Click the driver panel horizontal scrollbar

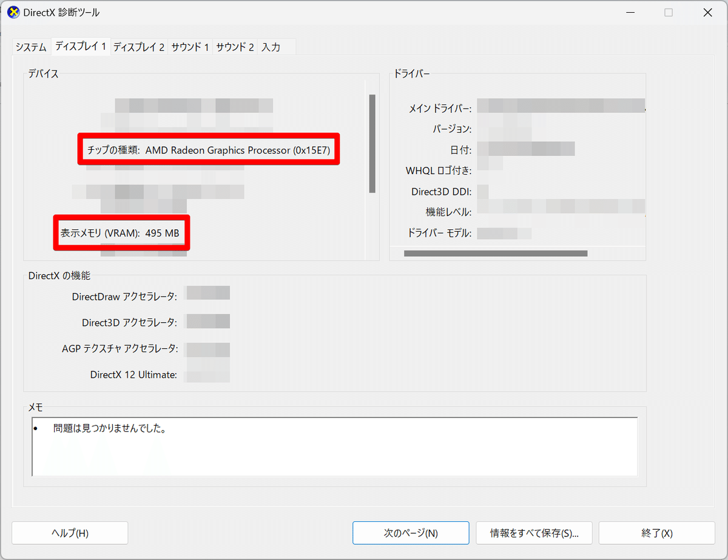point(496,253)
